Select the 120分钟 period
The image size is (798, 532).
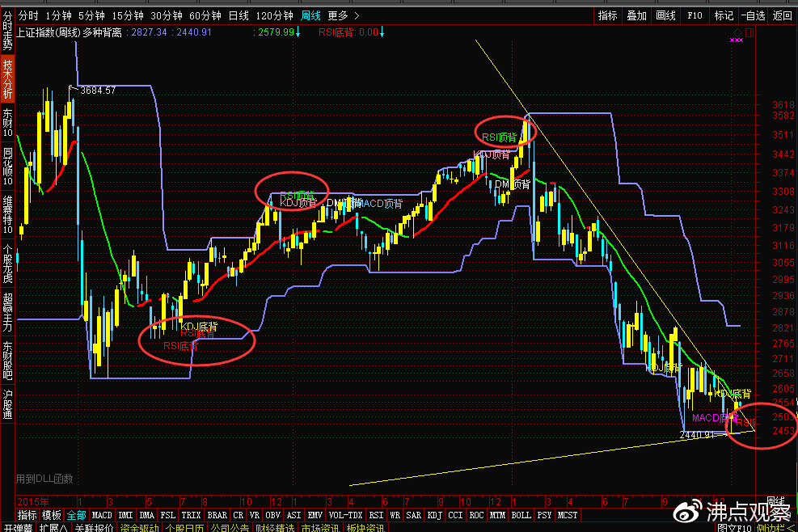[x=274, y=16]
